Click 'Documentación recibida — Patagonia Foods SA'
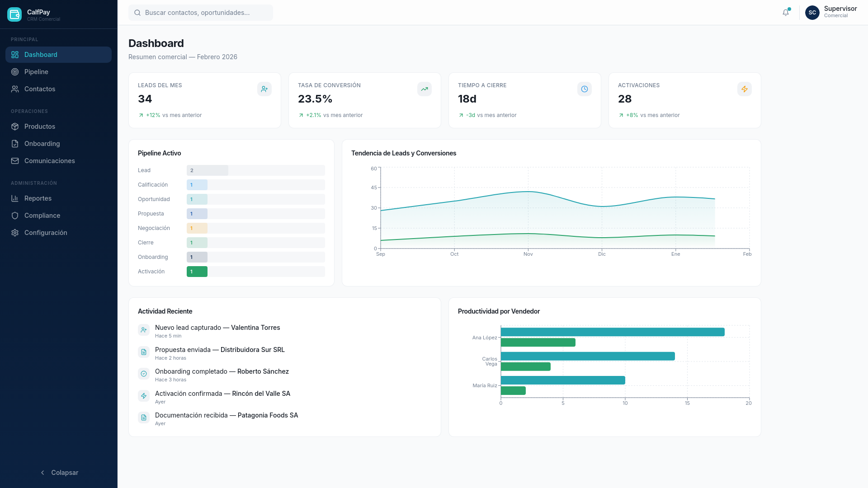Image resolution: width=868 pixels, height=488 pixels. click(x=226, y=415)
